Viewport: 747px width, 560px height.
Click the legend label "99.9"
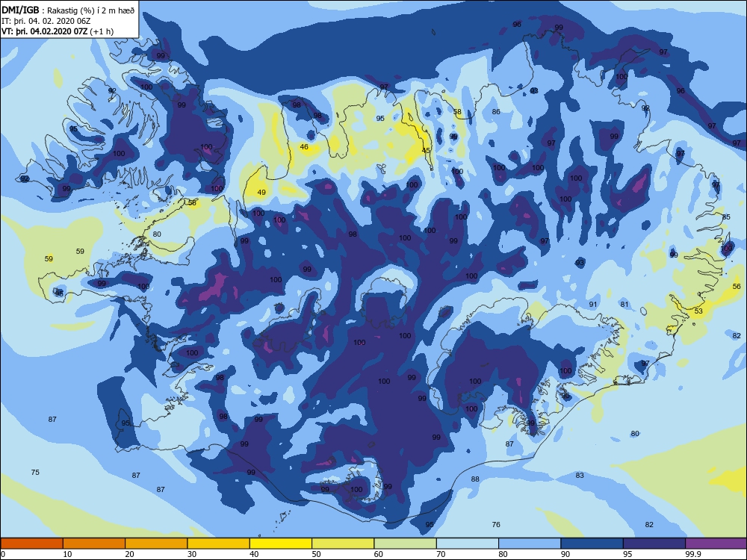[692, 554]
